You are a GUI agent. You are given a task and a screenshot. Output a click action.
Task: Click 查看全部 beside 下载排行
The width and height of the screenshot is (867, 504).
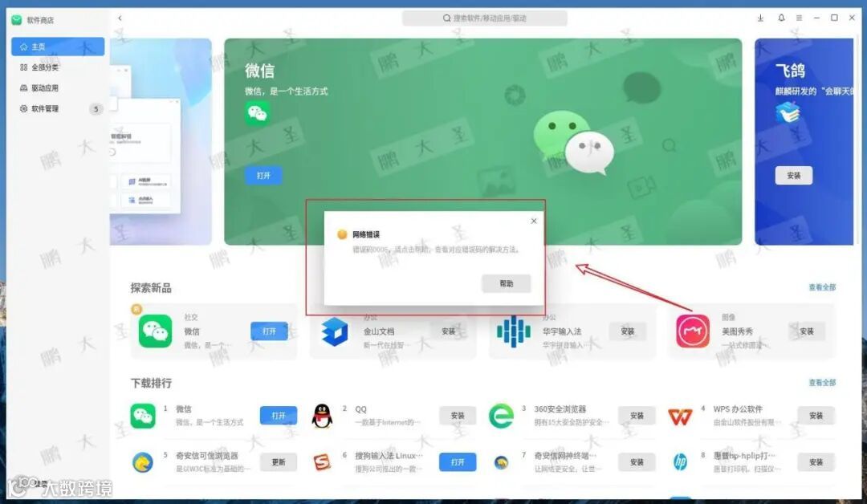pyautogui.click(x=822, y=383)
